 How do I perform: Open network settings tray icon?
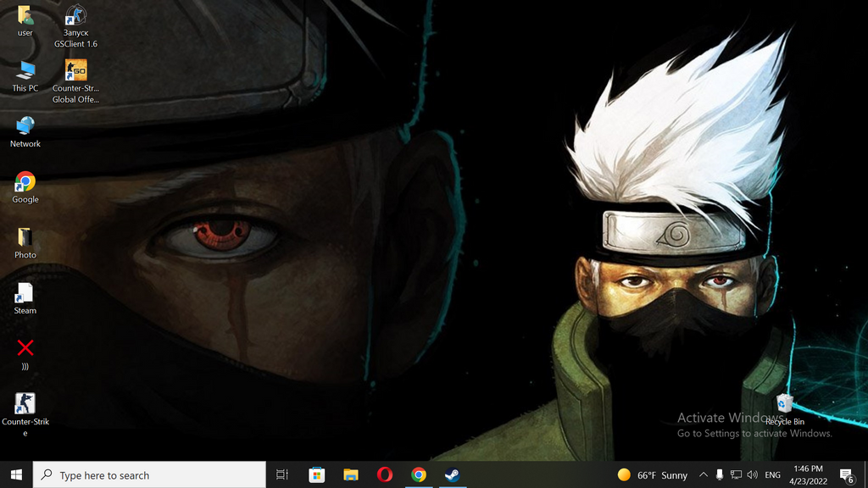click(x=736, y=474)
